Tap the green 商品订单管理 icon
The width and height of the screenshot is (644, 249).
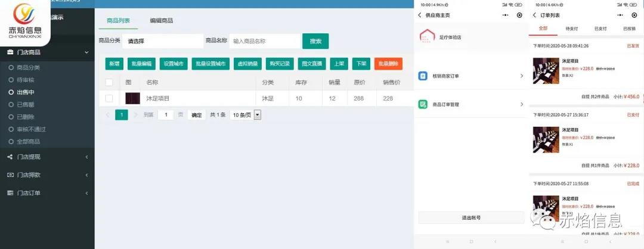tap(423, 104)
